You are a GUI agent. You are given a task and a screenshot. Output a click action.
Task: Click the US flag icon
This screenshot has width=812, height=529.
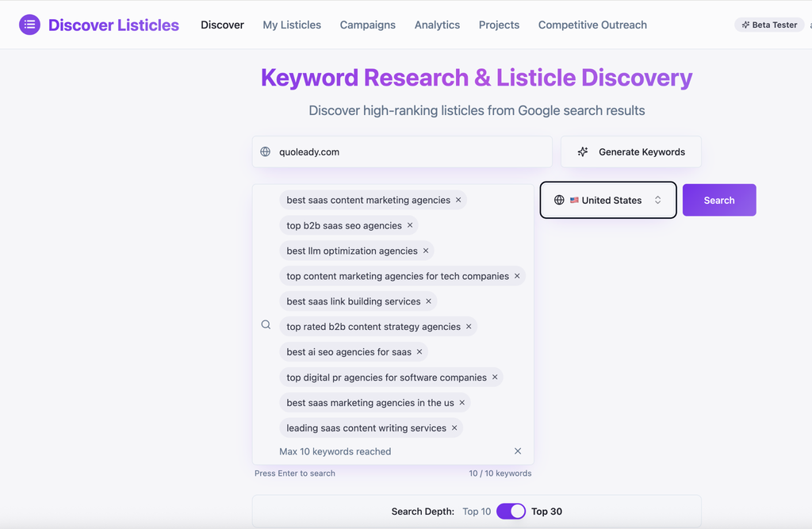574,200
